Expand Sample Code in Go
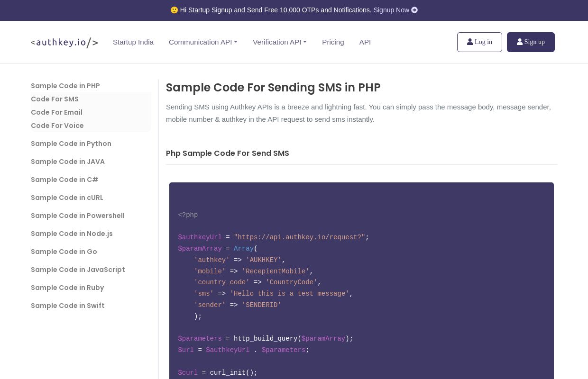The height and width of the screenshot is (379, 588). click(64, 252)
